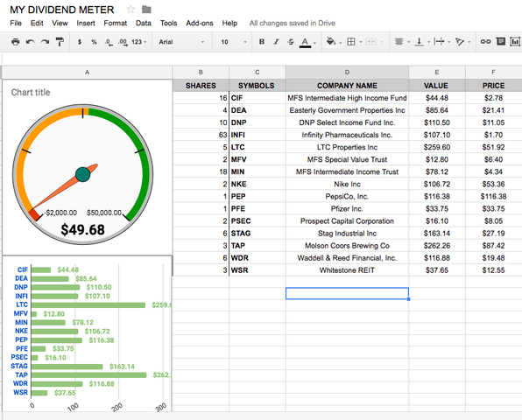The height and width of the screenshot is (420, 522).
Task: Select the TAP symbol cell
Action: [x=257, y=245]
